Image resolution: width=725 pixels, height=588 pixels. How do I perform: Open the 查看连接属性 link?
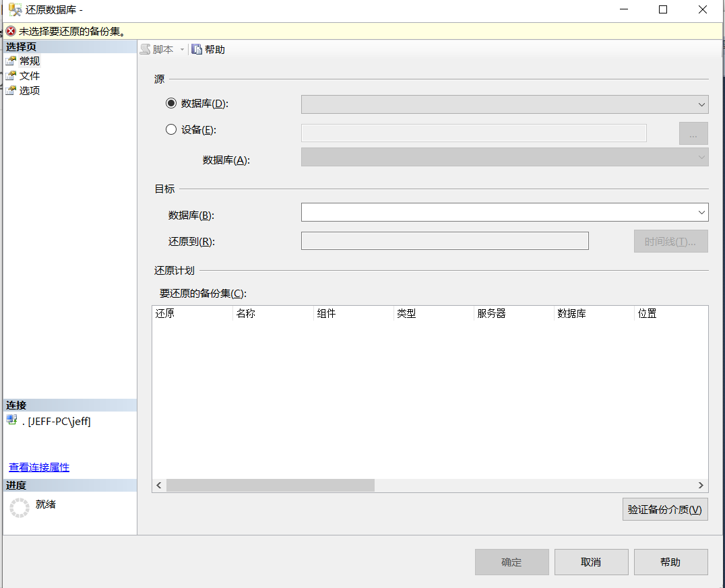(39, 467)
